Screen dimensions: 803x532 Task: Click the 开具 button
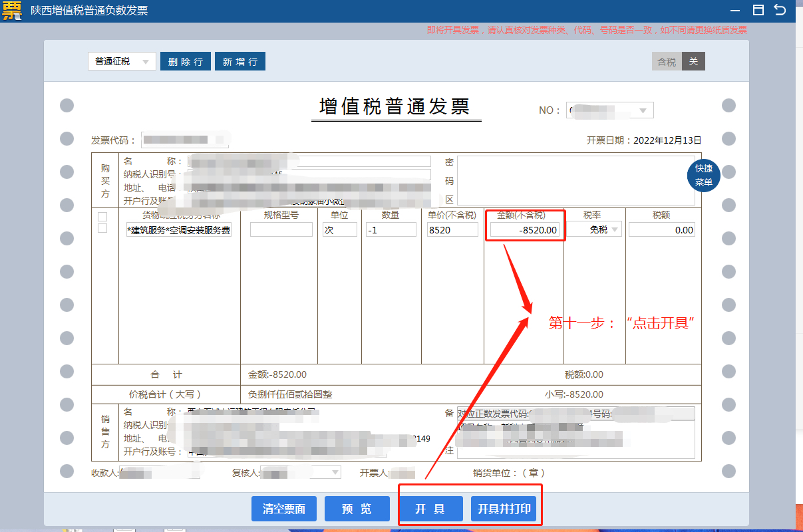pos(430,509)
